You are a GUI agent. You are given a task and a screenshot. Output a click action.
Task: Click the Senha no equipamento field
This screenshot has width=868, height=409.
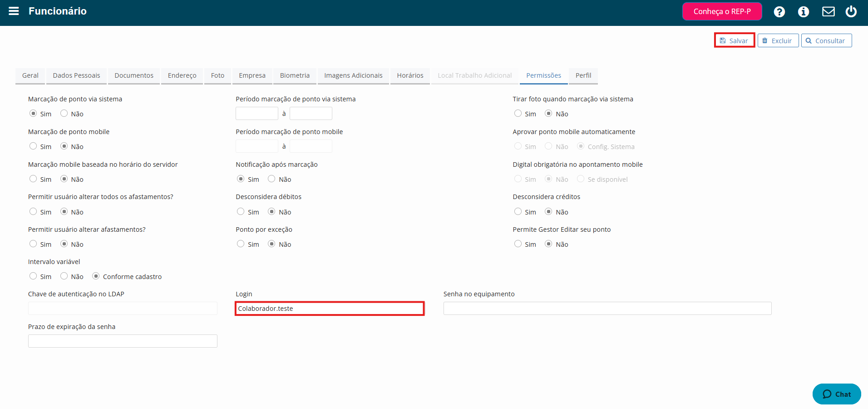click(607, 308)
